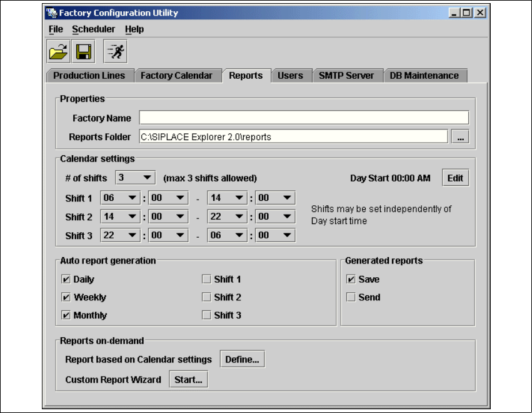Open the Scheduler menu
This screenshot has height=413, width=532.
click(93, 29)
